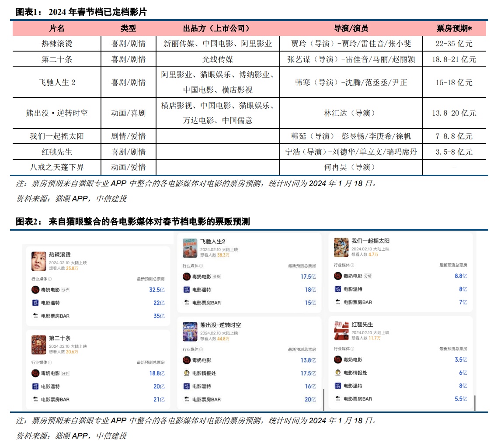Click the 出品方（上市公司） column header
504x446 pixels.
pyautogui.click(x=218, y=28)
